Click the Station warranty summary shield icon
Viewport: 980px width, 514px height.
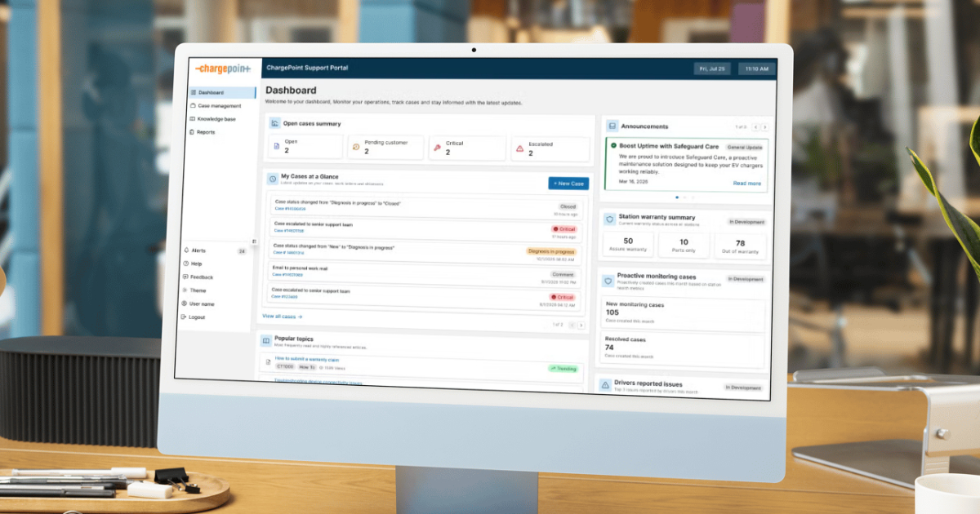[609, 219]
